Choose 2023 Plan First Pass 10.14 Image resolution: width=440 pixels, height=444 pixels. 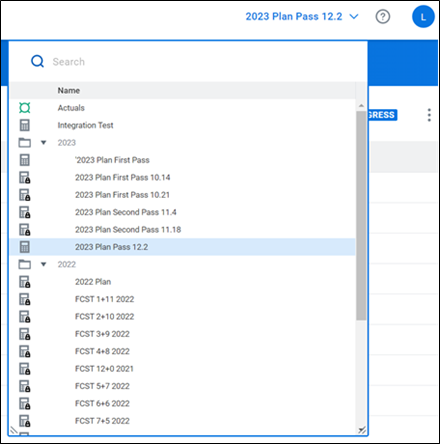[x=123, y=177]
